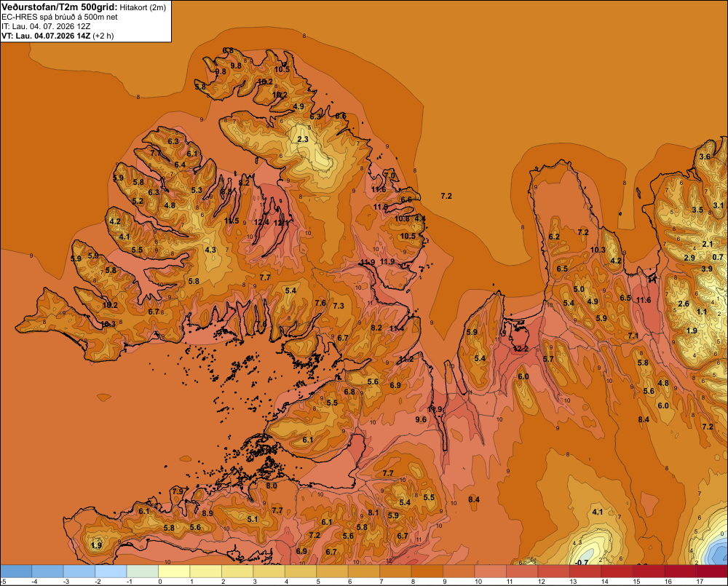Click the blue -5 degree legend swatch

(x=16, y=571)
